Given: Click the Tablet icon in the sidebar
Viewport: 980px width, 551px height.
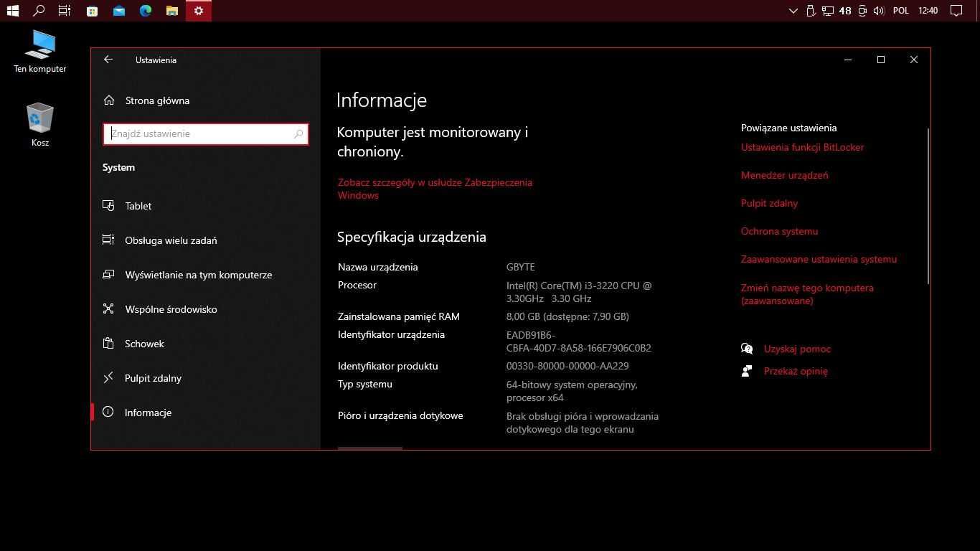Looking at the screenshot, I should tap(108, 206).
